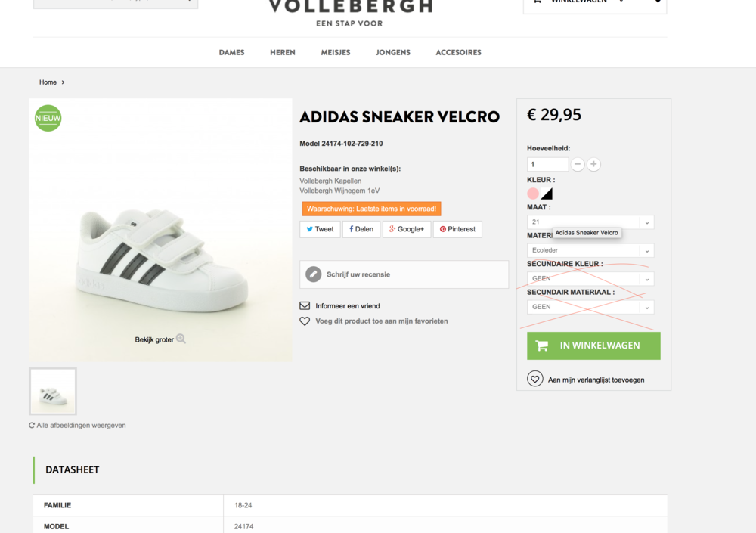Increase quantity with the plus stepper

pyautogui.click(x=593, y=163)
